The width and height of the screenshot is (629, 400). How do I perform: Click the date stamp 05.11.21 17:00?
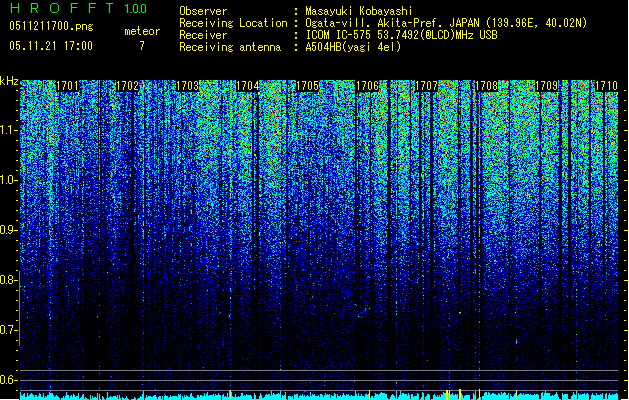[x=51, y=46]
